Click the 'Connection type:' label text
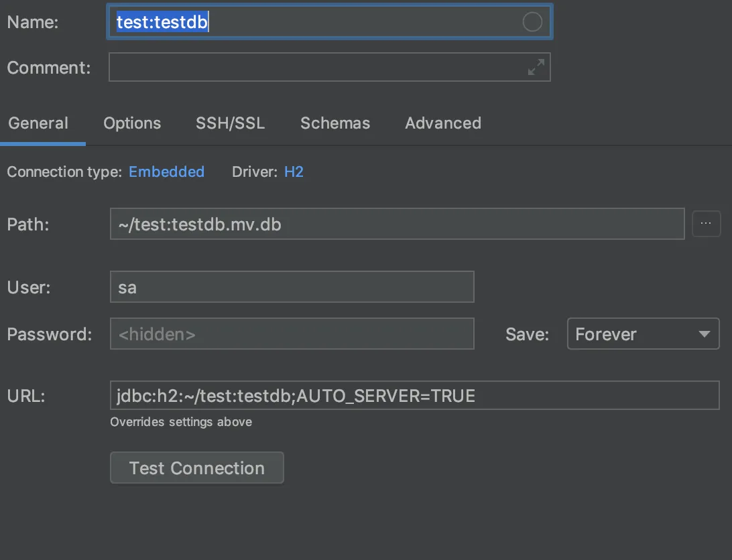The image size is (732, 560). pos(64,172)
